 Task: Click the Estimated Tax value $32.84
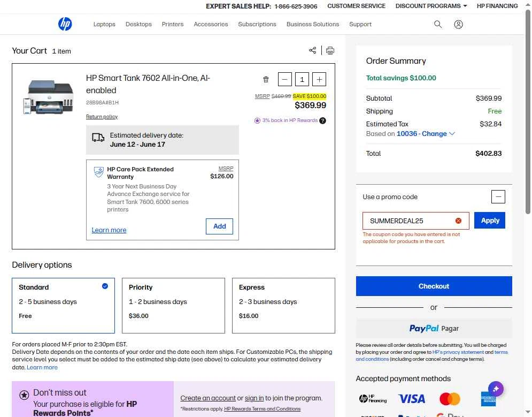pyautogui.click(x=491, y=124)
